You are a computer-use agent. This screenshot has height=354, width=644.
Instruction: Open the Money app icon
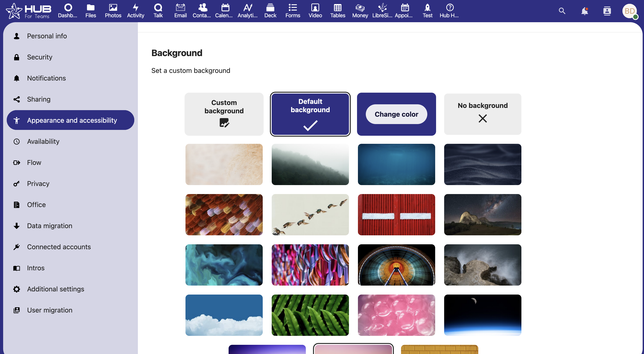pyautogui.click(x=360, y=11)
